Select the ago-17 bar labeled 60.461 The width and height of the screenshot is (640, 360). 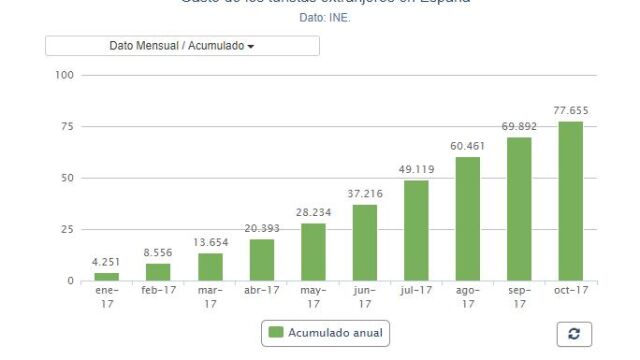pos(468,219)
